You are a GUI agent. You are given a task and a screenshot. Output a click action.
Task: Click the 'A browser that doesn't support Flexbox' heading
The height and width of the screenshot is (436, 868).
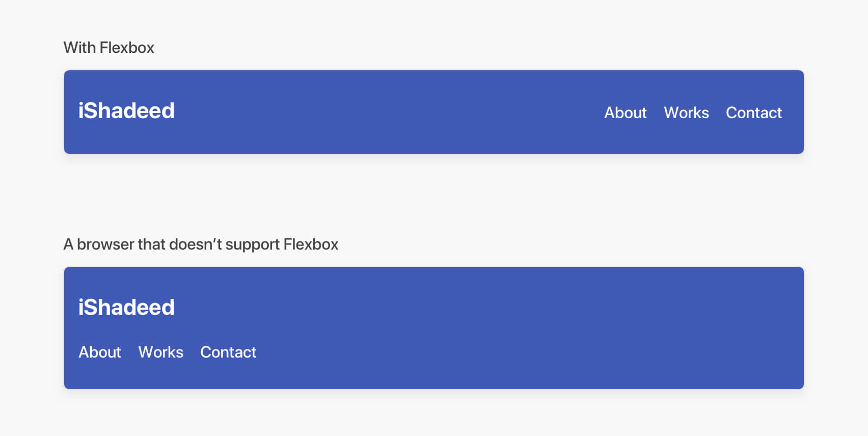201,244
